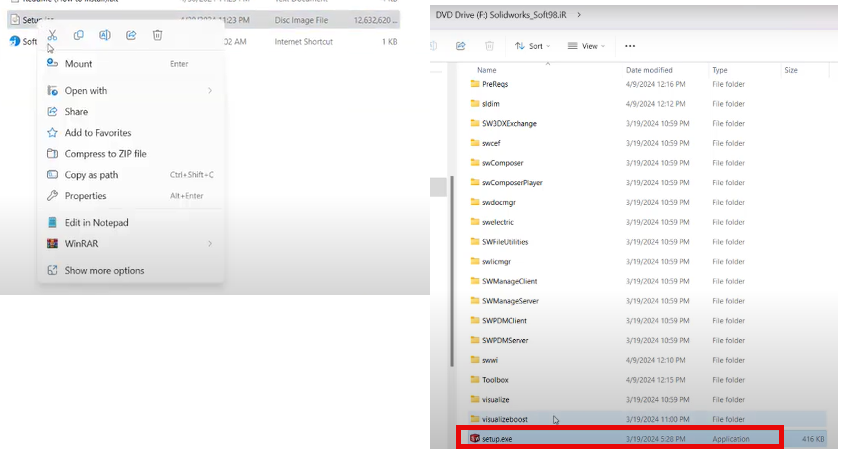The image size is (847, 449).
Task: Click the Rename icon in context menu
Action: (105, 35)
